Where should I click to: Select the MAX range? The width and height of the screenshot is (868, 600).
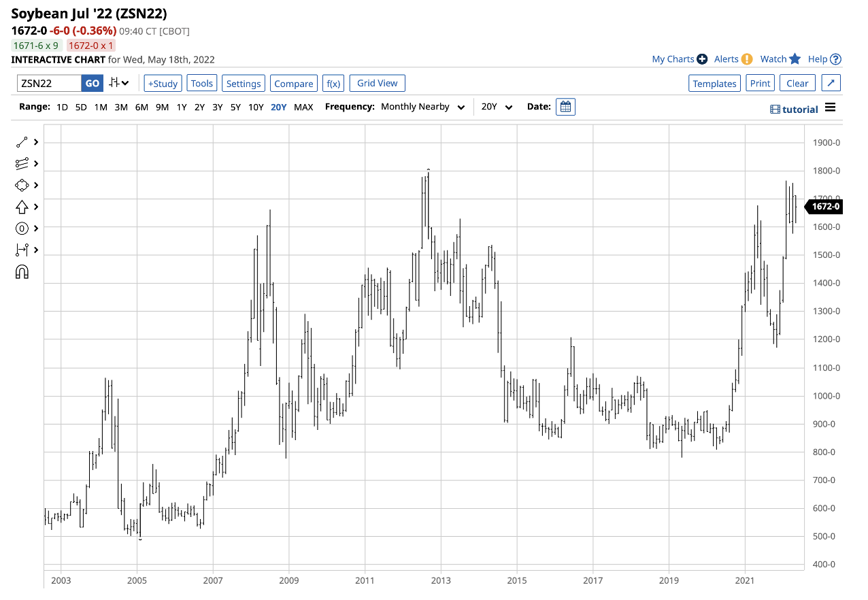click(303, 107)
